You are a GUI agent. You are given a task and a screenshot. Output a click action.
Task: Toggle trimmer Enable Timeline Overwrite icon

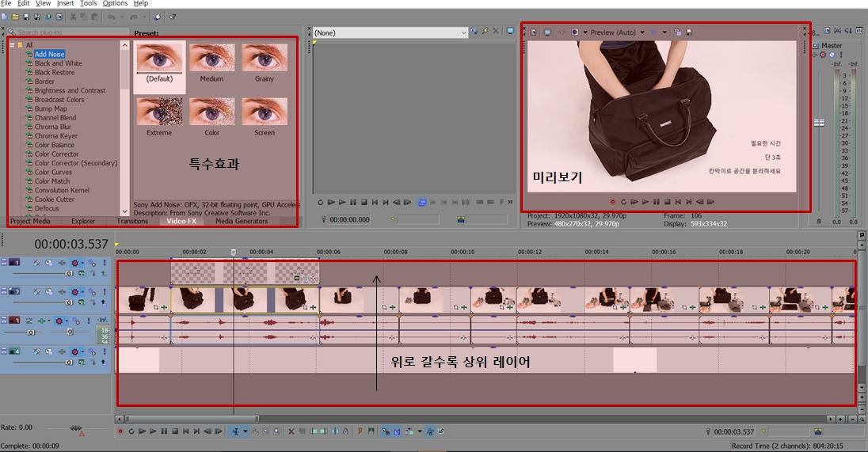point(422,203)
